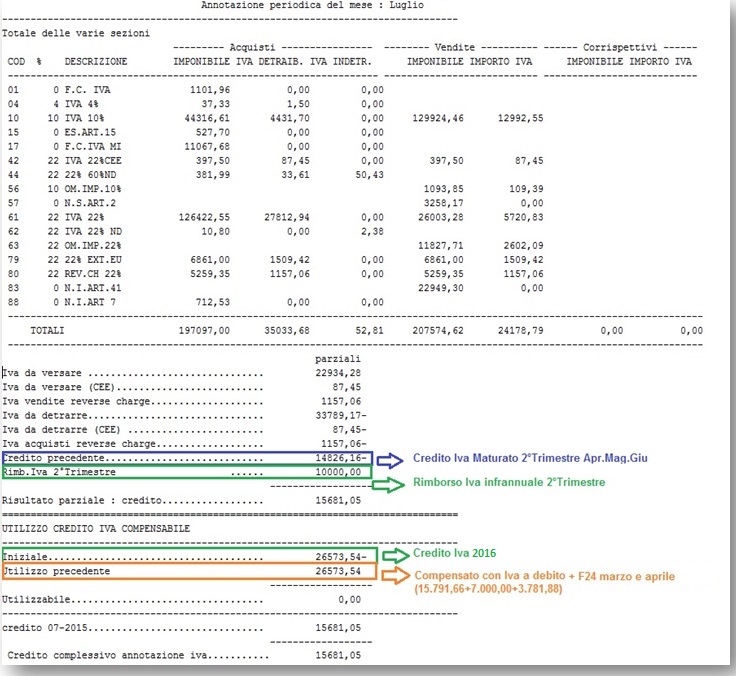Click the 'IVA 4%' description
Screen dimensions: 736x676
(82, 104)
